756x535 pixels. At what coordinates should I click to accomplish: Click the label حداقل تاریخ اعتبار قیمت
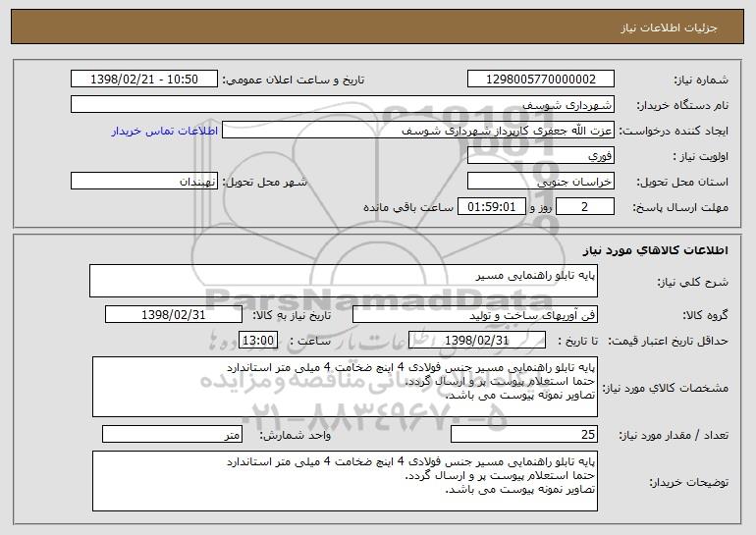pos(669,341)
